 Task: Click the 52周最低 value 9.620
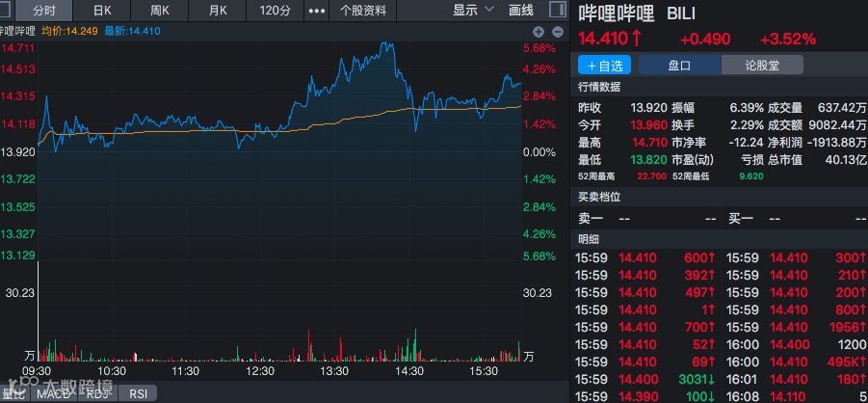coord(750,176)
